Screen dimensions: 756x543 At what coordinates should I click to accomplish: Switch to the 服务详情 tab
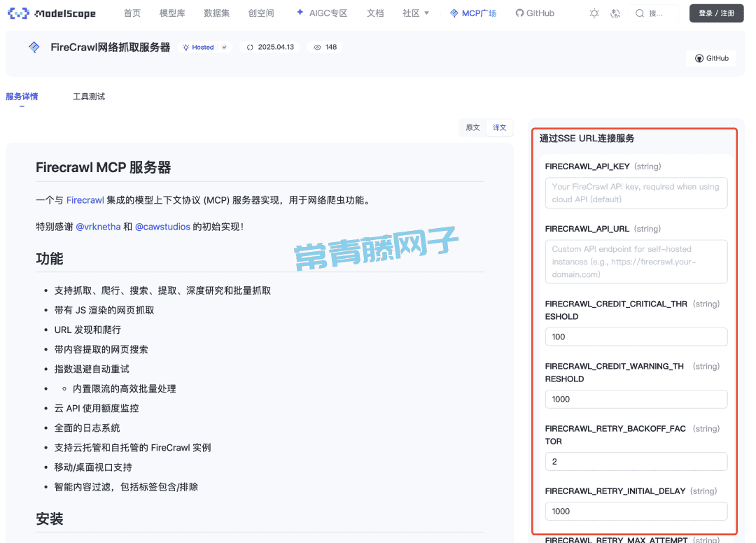[22, 97]
